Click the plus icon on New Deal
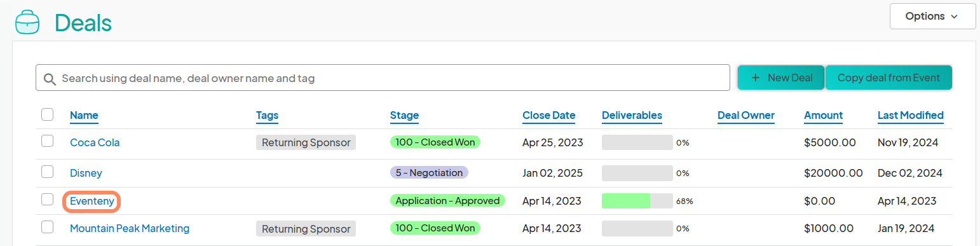The image size is (980, 246). (x=756, y=78)
